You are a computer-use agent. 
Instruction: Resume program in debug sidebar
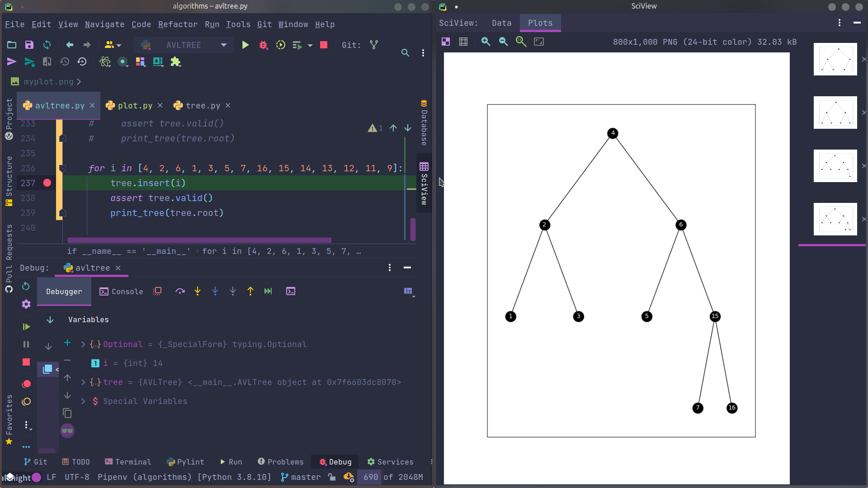tap(26, 327)
